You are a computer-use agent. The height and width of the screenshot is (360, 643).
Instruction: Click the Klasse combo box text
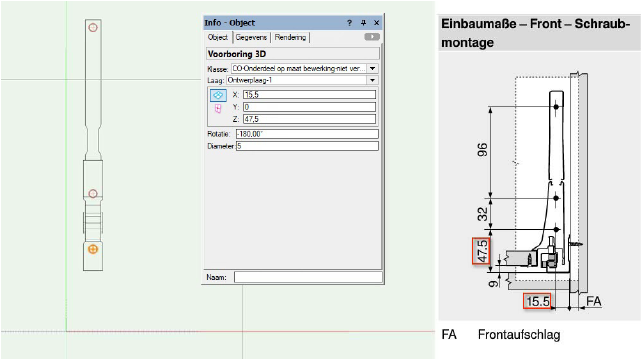[x=299, y=68]
